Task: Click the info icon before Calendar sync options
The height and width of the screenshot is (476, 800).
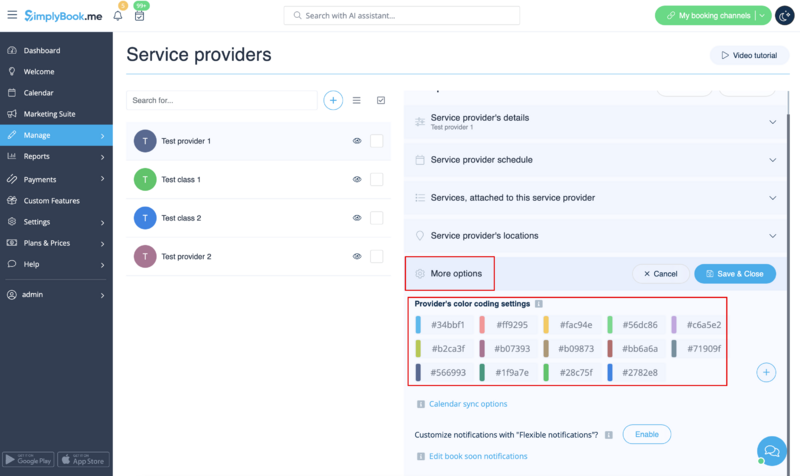Action: point(420,404)
